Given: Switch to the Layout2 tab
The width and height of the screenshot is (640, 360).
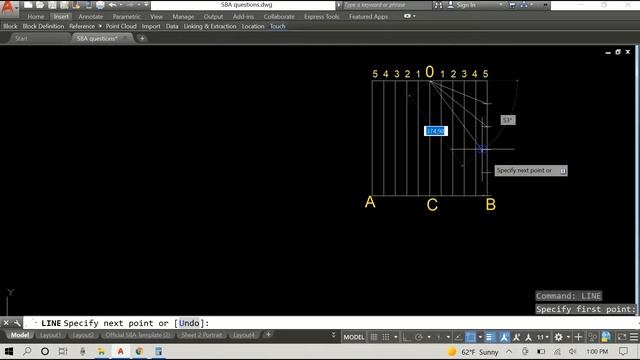Looking at the screenshot, I should [83, 335].
